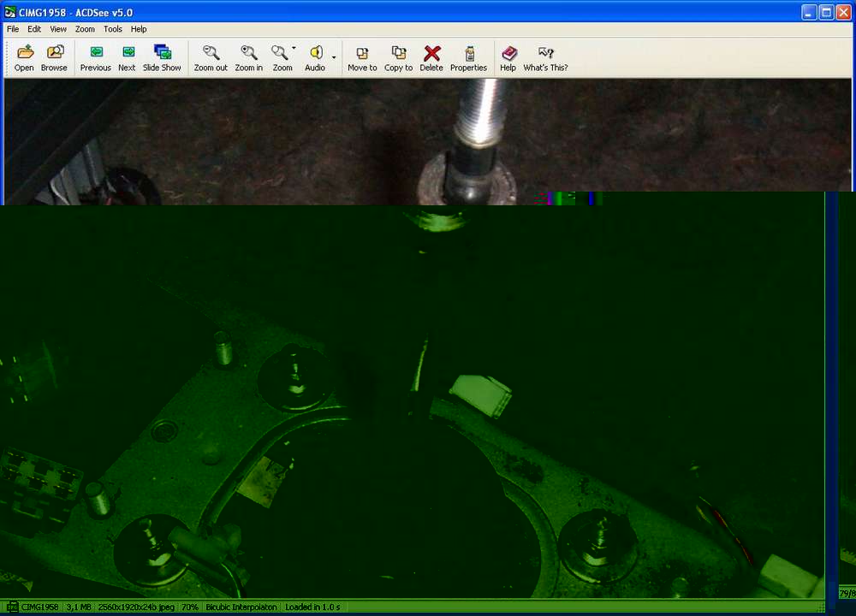Click the file type icon in the status bar

click(x=12, y=607)
